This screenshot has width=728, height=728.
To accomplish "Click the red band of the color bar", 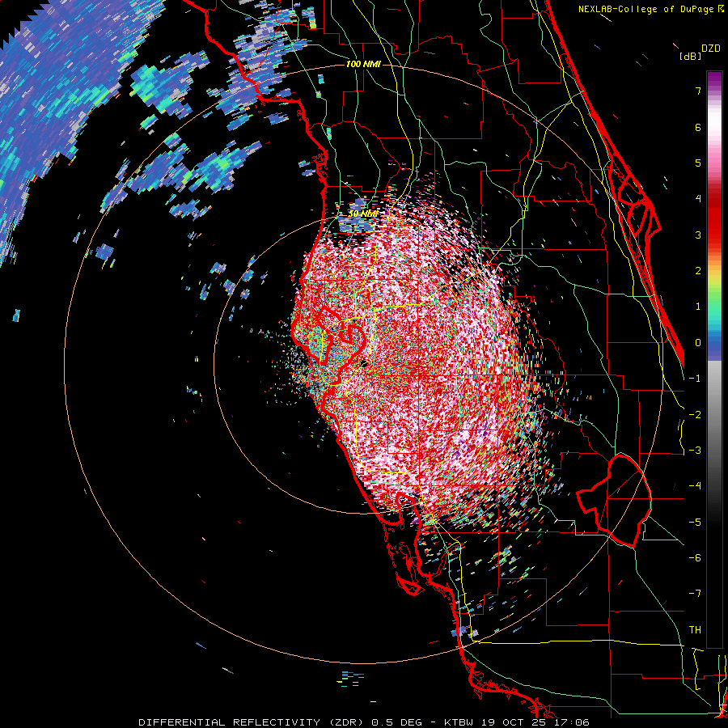I will pyautogui.click(x=714, y=223).
